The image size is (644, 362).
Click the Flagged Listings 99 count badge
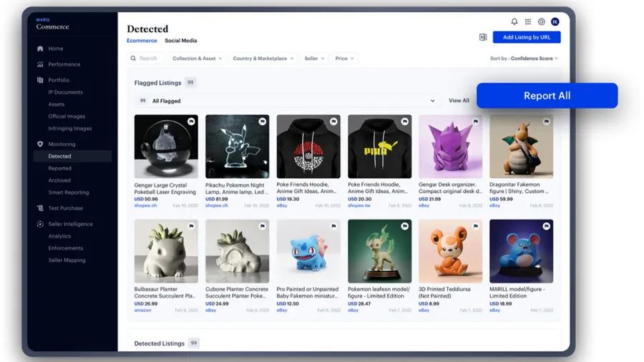click(x=190, y=82)
